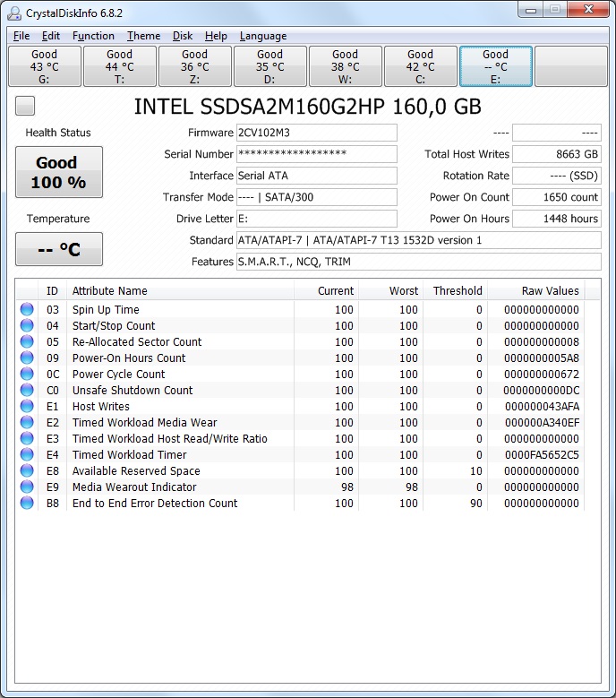
Task: Click disk title INTEL SSDSA2M160G2HP 160,0 GB
Action: (x=308, y=107)
